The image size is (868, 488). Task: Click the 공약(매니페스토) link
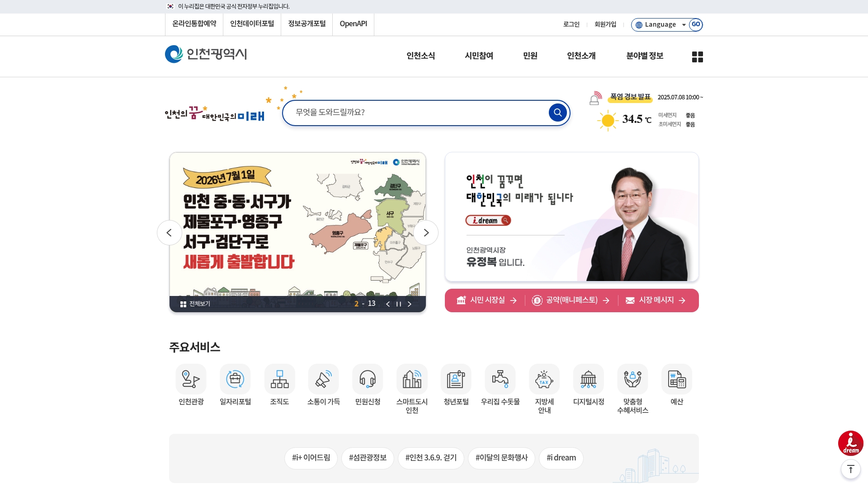[x=571, y=300]
